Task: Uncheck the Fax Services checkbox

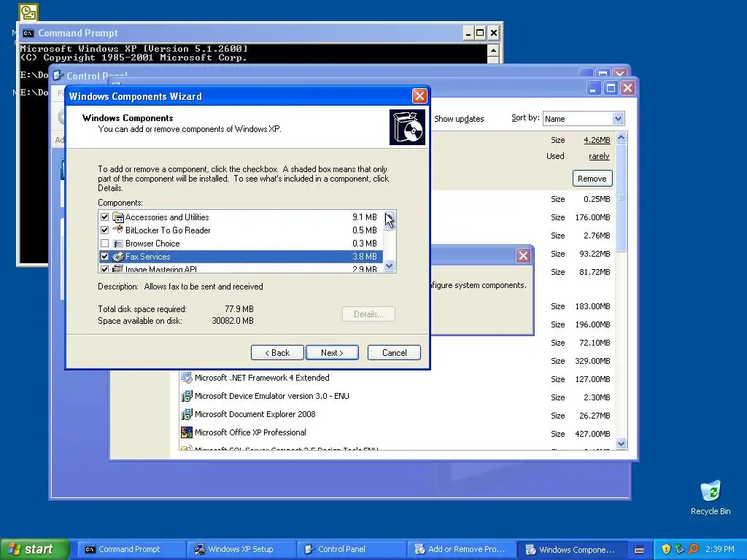Action: pyautogui.click(x=105, y=256)
